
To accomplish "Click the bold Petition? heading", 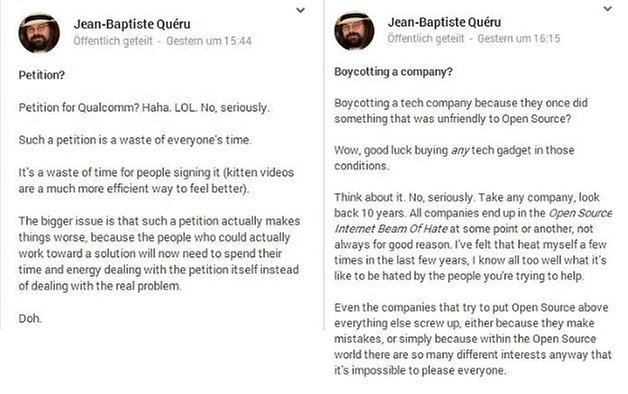I will 42,75.
